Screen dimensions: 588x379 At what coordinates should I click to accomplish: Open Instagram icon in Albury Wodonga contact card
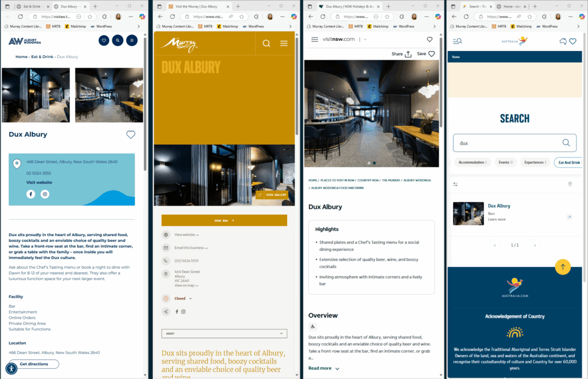tap(45, 194)
